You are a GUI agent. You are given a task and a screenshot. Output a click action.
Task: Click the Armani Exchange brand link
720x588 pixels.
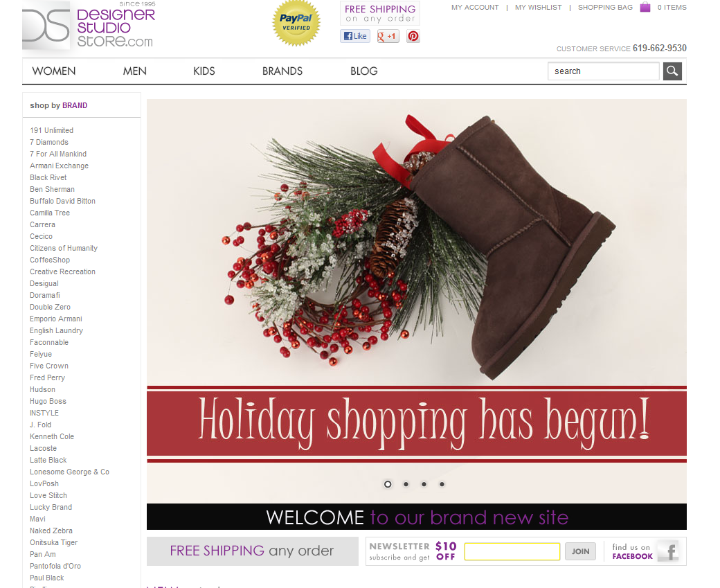[x=60, y=166]
